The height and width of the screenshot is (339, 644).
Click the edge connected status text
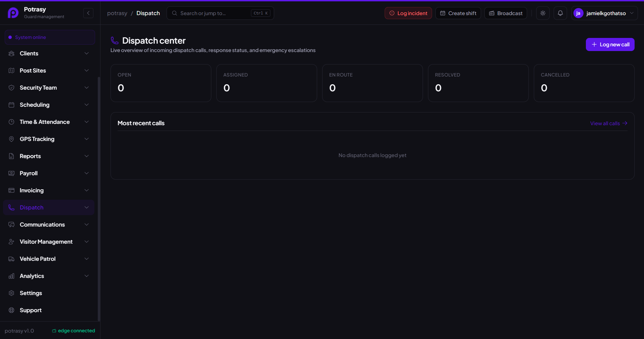coord(76,331)
